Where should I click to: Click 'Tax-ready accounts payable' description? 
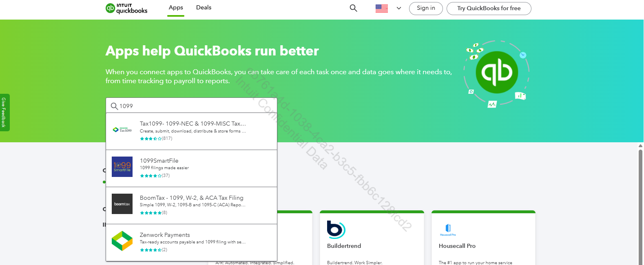(193, 242)
